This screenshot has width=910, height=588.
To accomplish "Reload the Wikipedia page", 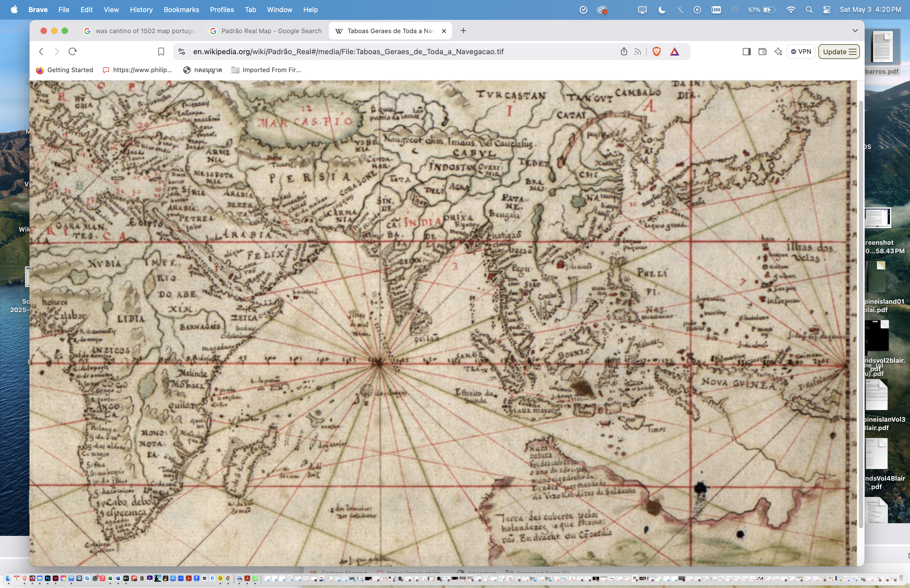I will 73,52.
